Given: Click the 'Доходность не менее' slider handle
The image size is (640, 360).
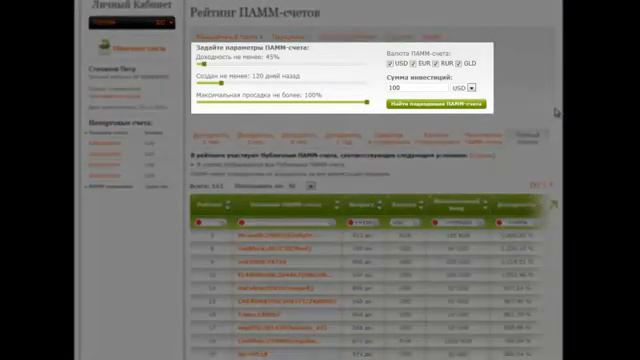Looking at the screenshot, I should coord(204,64).
